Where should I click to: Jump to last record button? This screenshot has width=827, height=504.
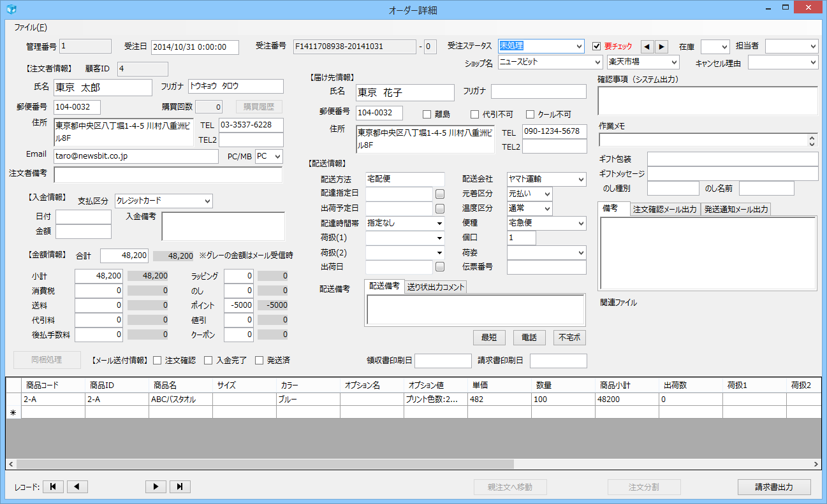coord(180,487)
